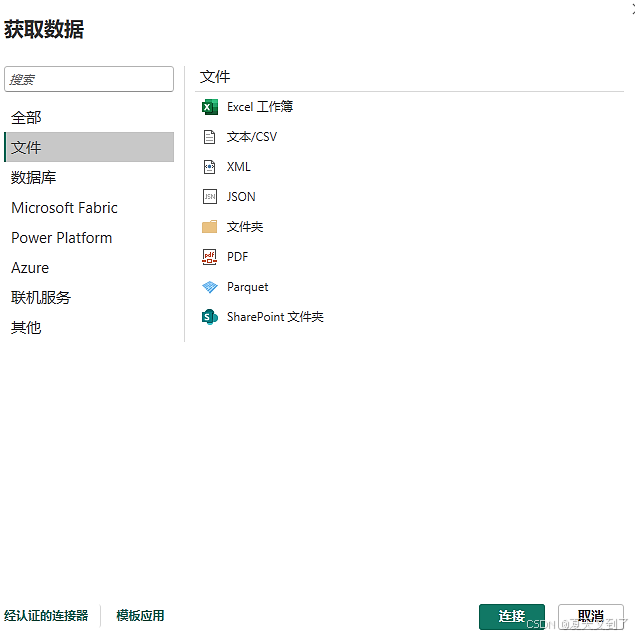
Task: Open the 其他 category
Action: click(x=89, y=328)
